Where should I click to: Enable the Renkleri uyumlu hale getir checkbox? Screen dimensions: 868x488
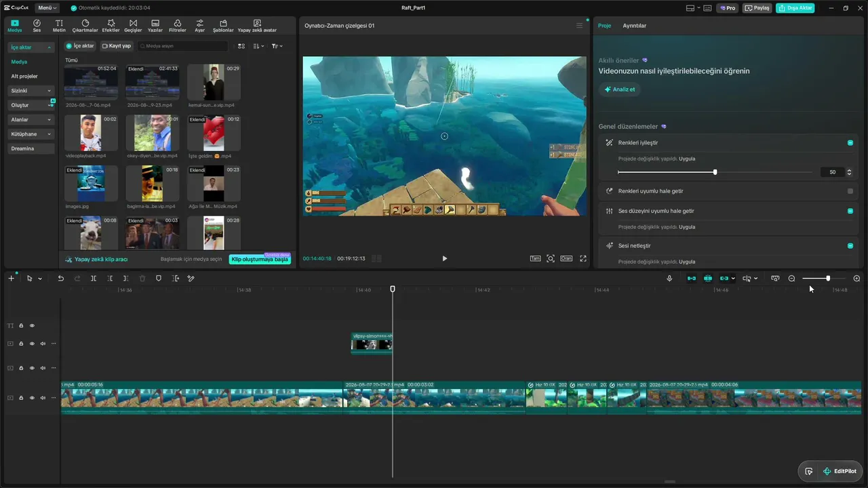850,191
